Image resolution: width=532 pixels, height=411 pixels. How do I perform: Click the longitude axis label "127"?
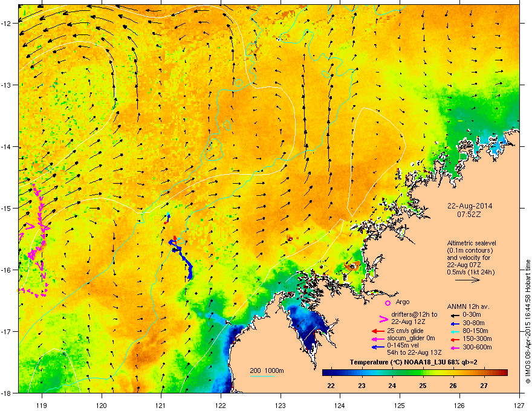[x=519, y=405]
